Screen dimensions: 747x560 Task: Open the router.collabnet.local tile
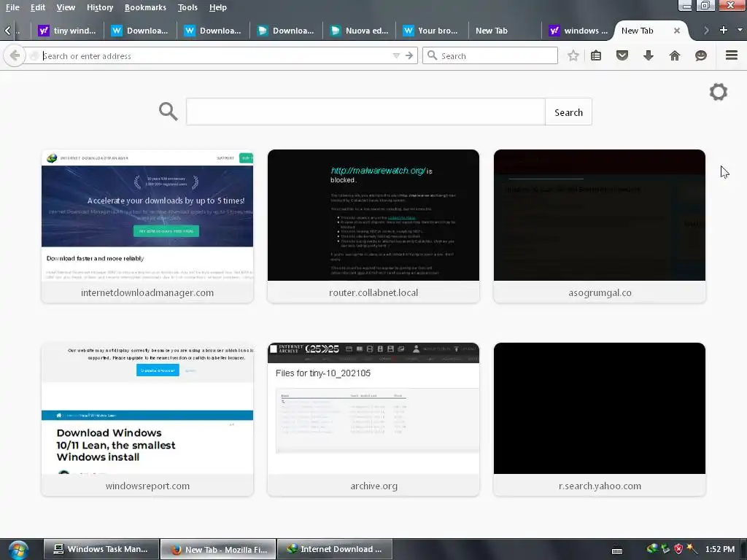(373, 226)
